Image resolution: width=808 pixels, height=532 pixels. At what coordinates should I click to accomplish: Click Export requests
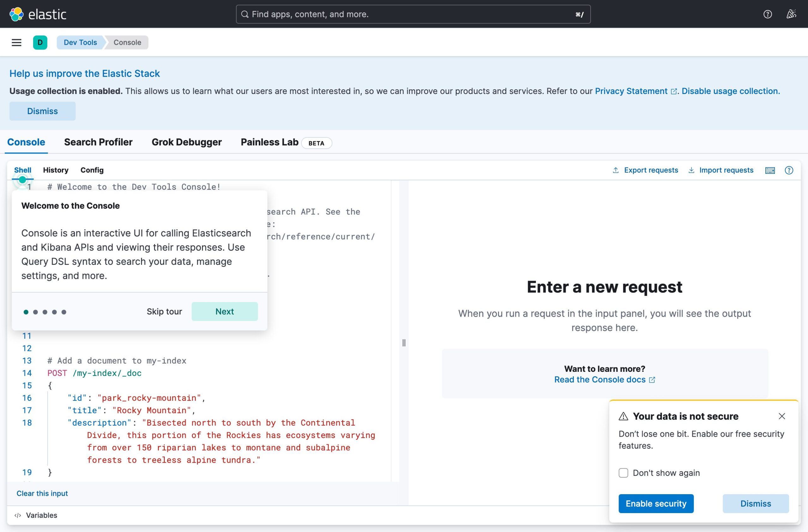tap(645, 170)
